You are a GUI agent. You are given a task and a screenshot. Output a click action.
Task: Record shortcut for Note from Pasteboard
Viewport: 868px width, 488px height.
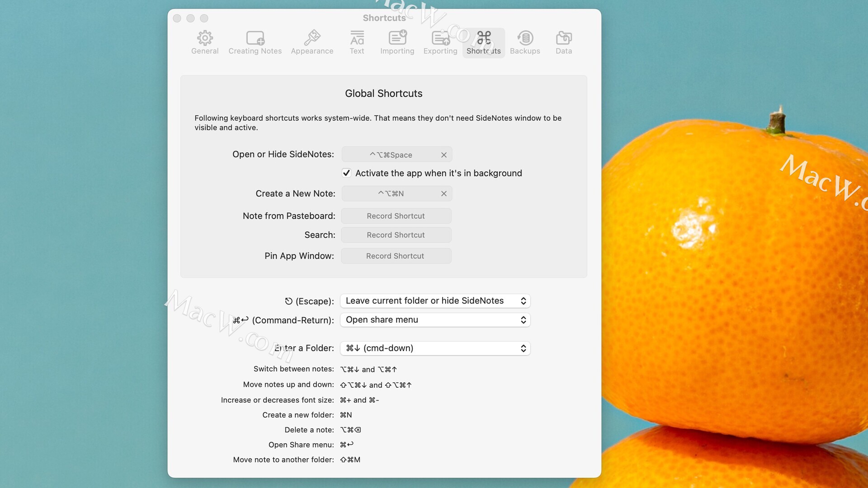[396, 216]
